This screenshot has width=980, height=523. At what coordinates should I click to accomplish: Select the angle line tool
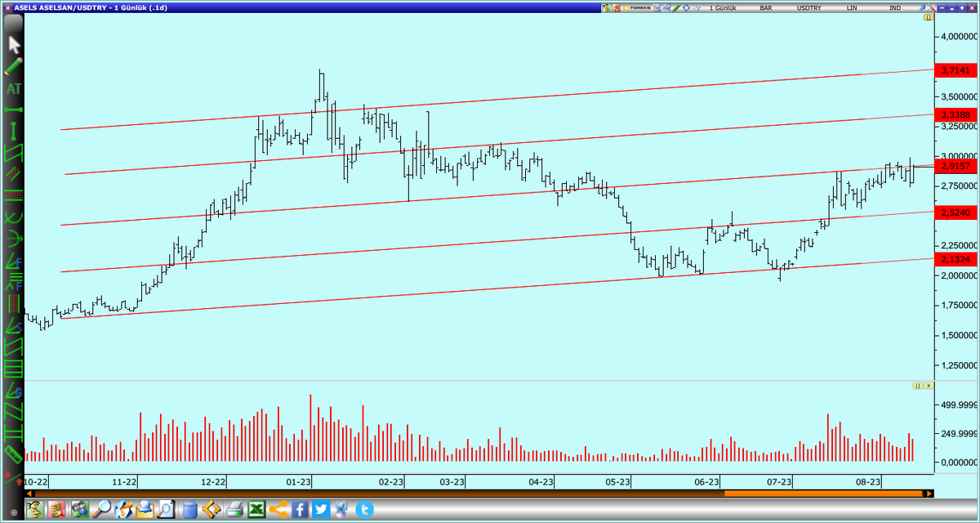[x=14, y=326]
